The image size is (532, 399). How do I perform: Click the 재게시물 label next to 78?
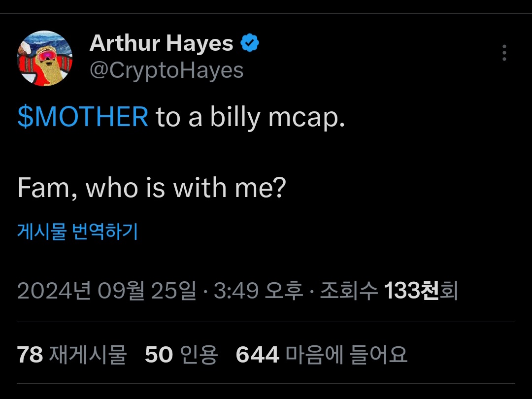click(x=87, y=354)
